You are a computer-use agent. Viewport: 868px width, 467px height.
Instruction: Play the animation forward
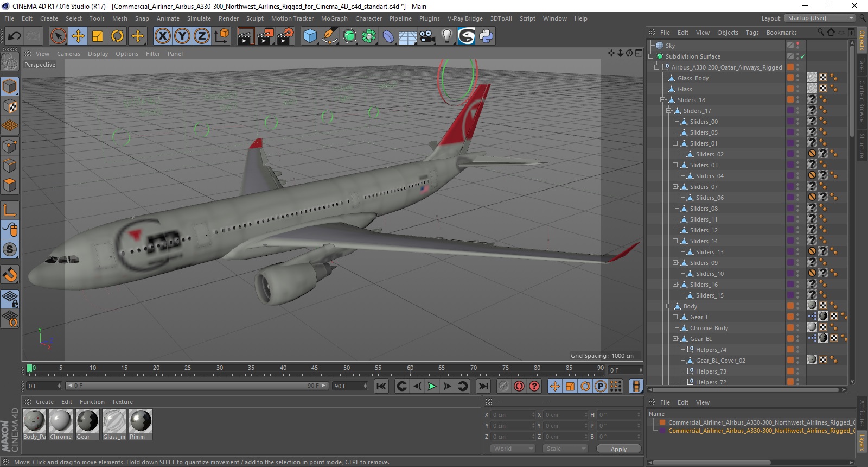click(432, 386)
